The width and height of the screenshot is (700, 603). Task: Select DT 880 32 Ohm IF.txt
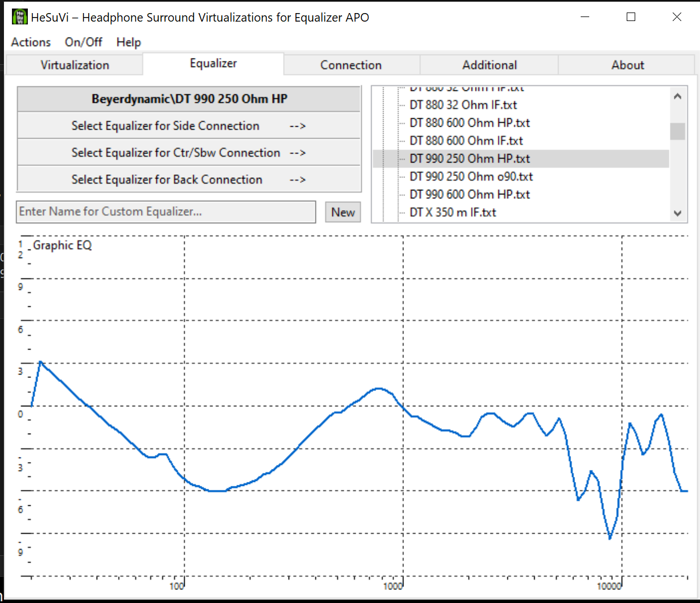(463, 105)
